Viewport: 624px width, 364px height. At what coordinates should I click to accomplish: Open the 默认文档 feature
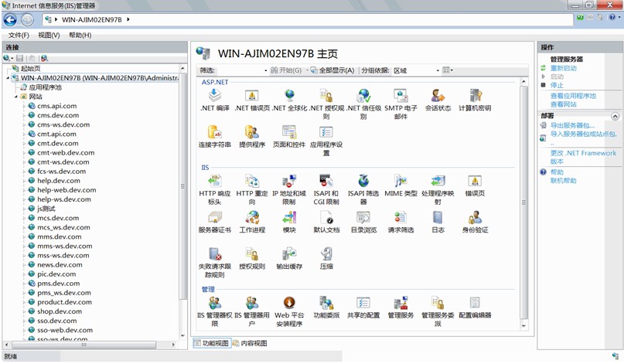coord(326,222)
